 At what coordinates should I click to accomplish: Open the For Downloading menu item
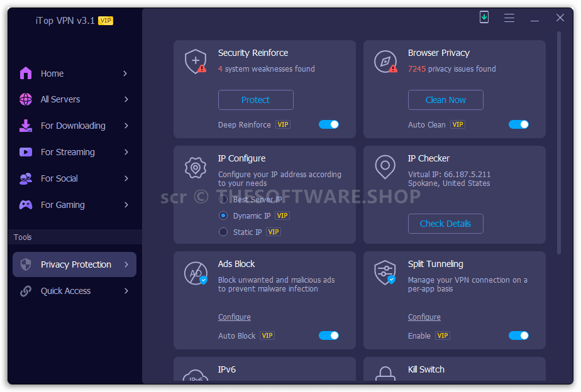click(74, 126)
